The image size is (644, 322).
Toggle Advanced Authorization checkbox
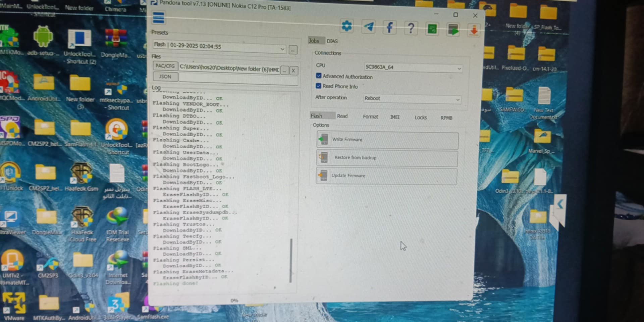point(319,76)
